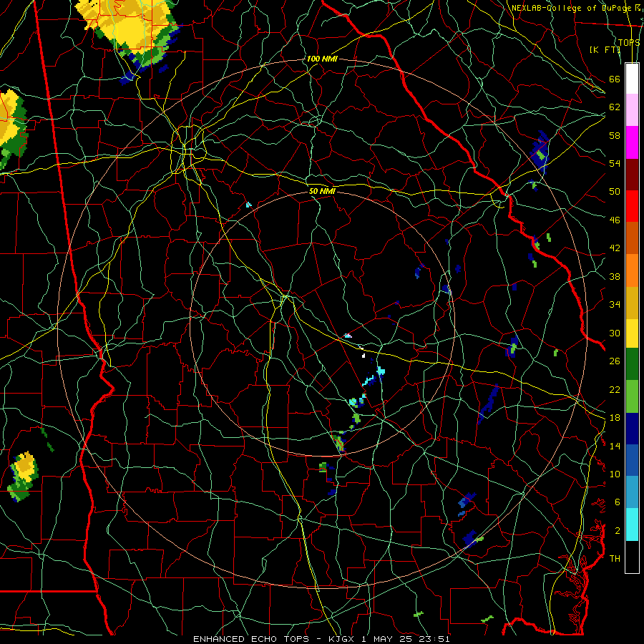Image resolution: width=644 pixels, height=644 pixels.
Task: Click the legend value "6"
Action: pos(617,502)
